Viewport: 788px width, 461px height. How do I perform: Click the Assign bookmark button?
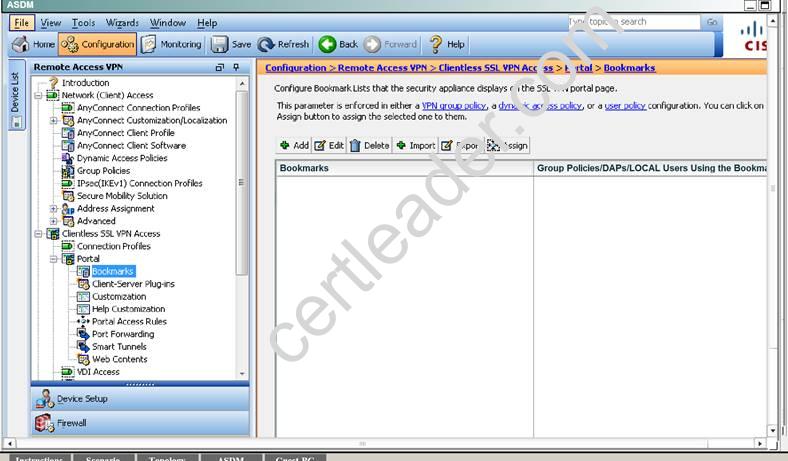(507, 145)
